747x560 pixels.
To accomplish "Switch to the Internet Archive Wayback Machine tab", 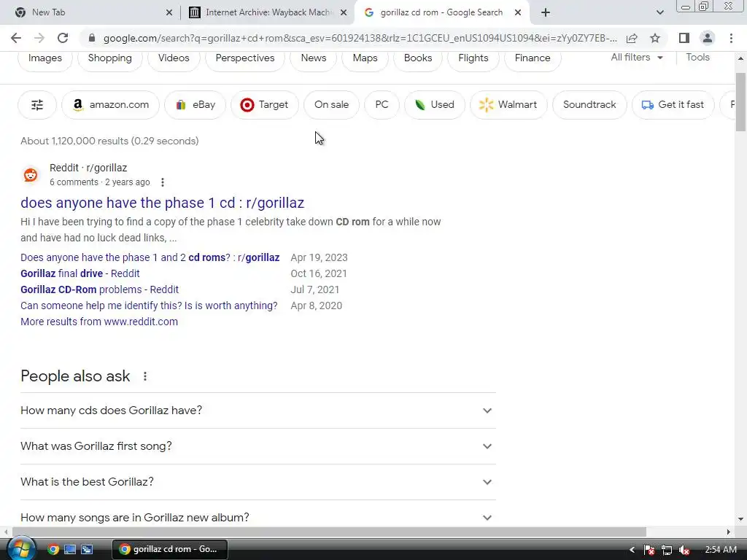I will (x=268, y=12).
